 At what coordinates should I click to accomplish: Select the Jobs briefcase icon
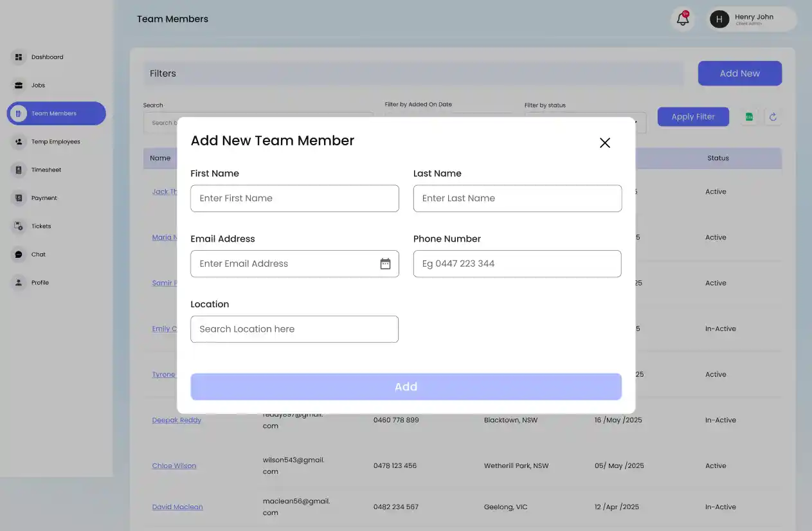pyautogui.click(x=18, y=85)
